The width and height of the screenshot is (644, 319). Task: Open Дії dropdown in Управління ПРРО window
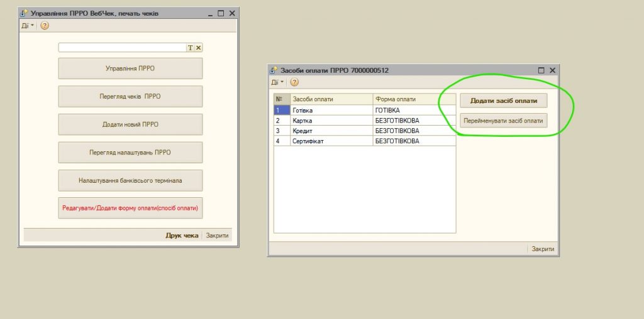tap(28, 26)
